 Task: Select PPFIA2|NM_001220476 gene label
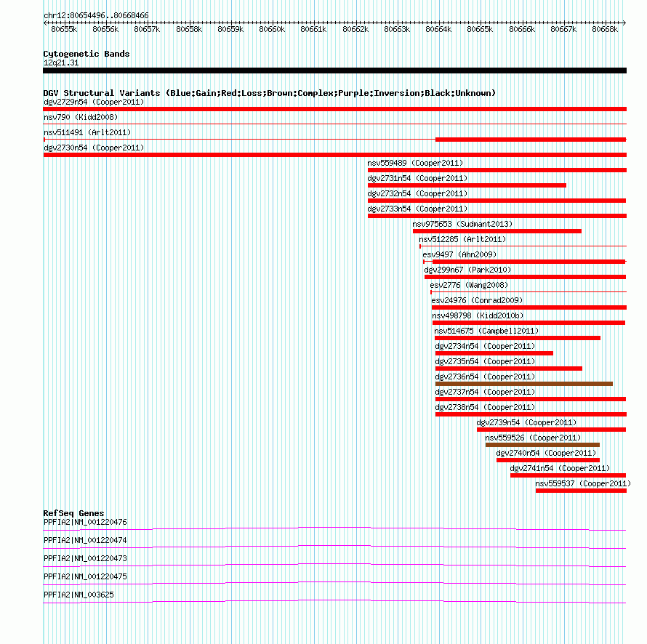tap(85, 523)
